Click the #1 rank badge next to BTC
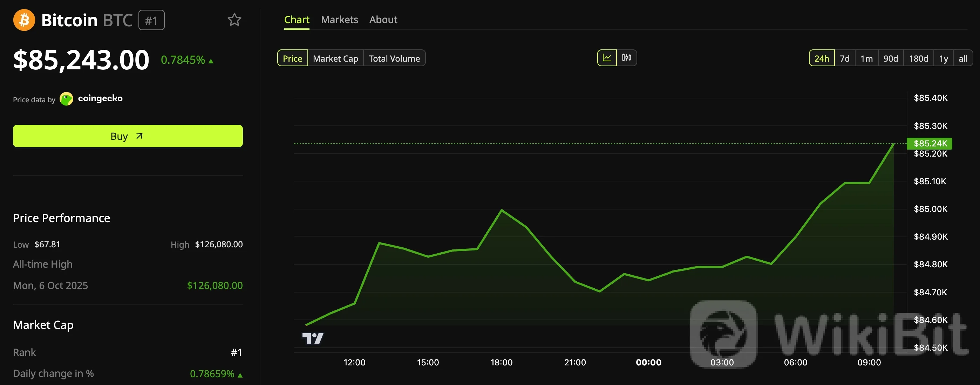Viewport: 980px width, 385px height. [x=151, y=20]
